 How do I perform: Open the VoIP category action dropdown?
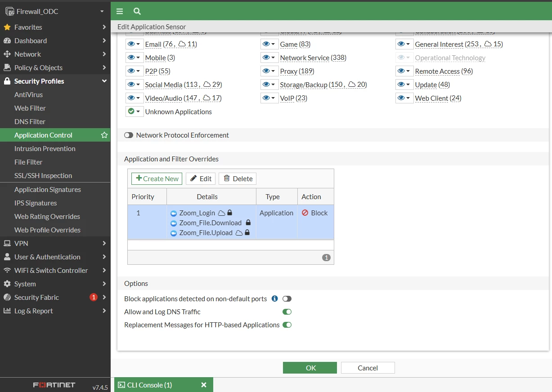tap(269, 98)
